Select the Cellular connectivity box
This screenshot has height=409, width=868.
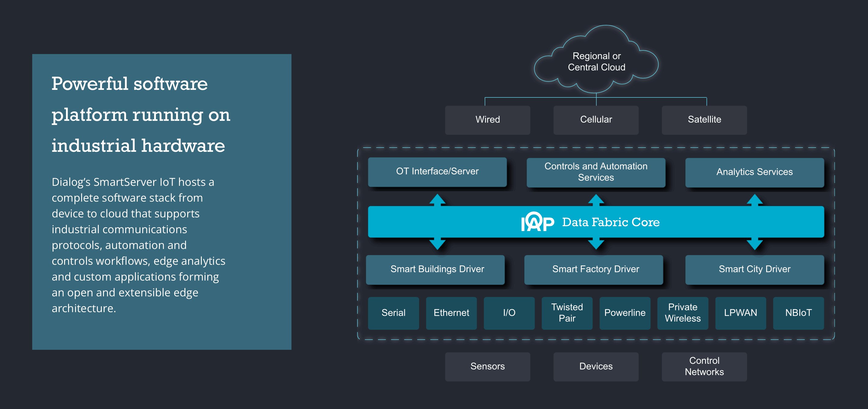pyautogui.click(x=595, y=120)
